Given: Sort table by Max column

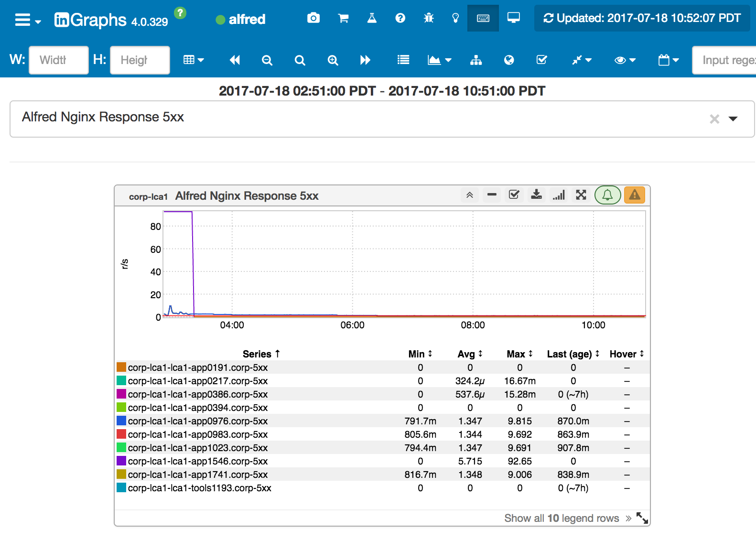Looking at the screenshot, I should point(519,354).
